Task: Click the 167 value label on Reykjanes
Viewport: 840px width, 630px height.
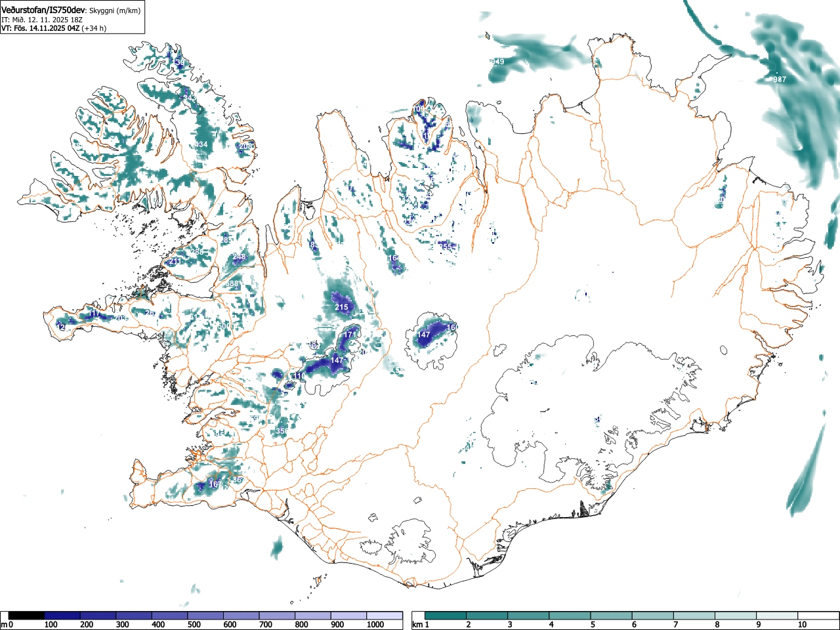Action: (215, 484)
